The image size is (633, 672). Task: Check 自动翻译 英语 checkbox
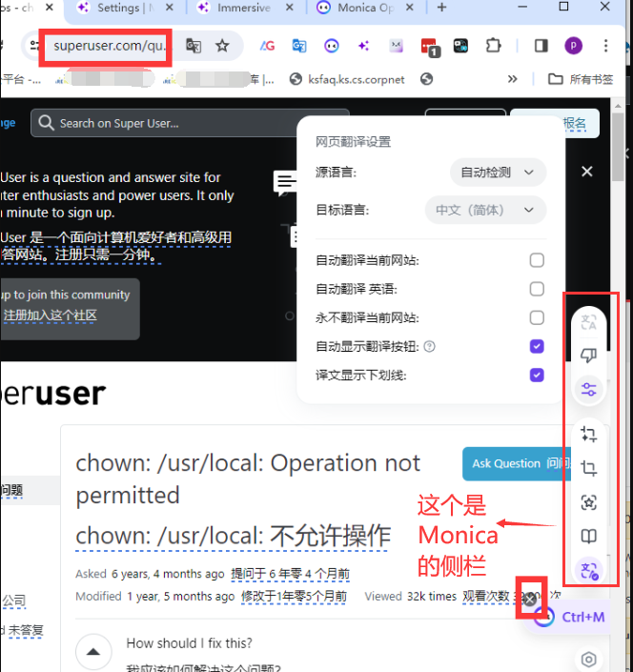(537, 289)
